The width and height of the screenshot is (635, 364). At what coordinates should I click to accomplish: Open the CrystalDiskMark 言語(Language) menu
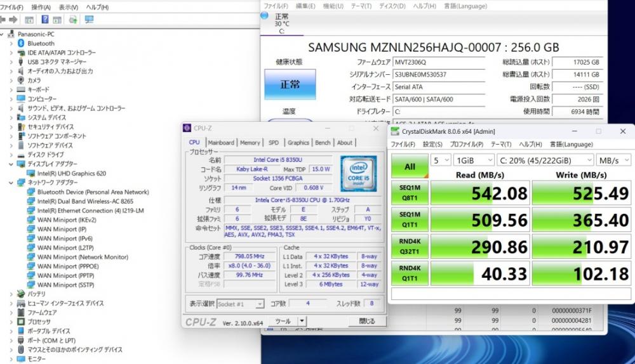point(571,145)
